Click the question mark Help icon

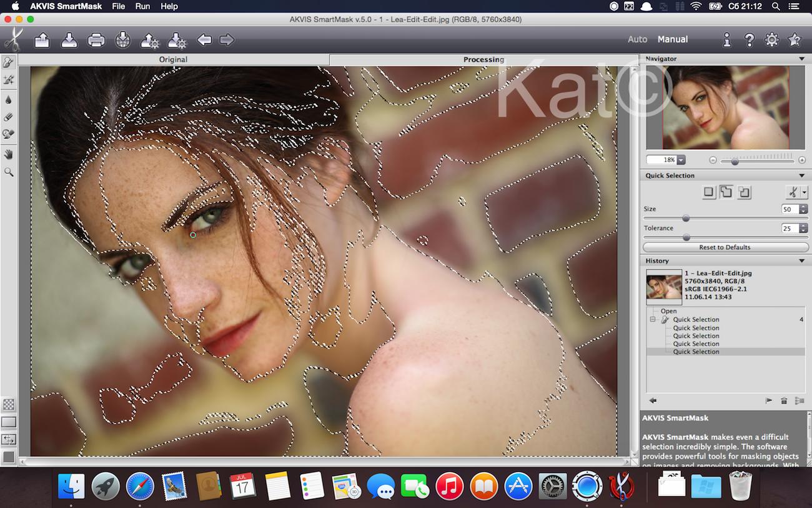click(x=750, y=40)
